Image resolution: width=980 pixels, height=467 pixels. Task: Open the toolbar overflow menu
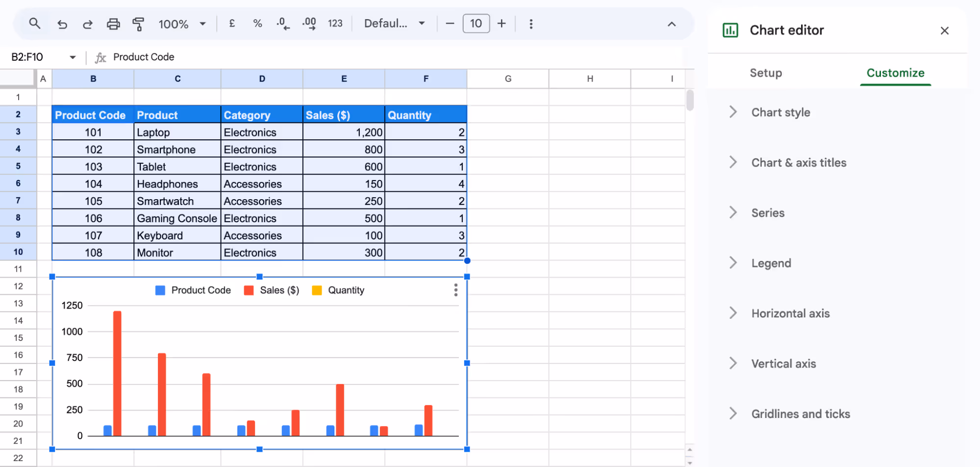pos(531,23)
